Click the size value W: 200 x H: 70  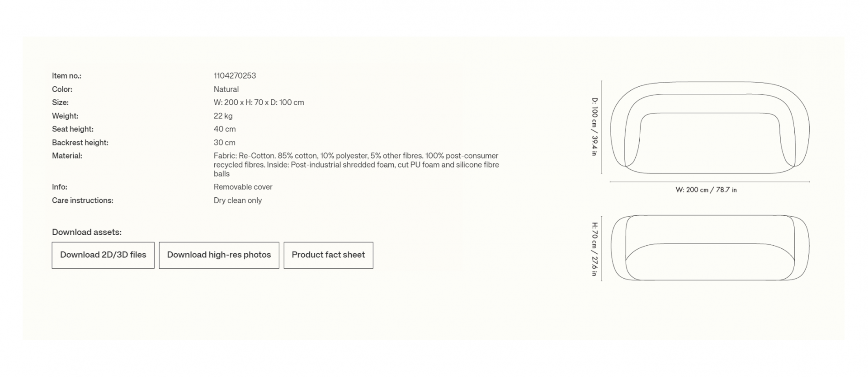tap(259, 102)
